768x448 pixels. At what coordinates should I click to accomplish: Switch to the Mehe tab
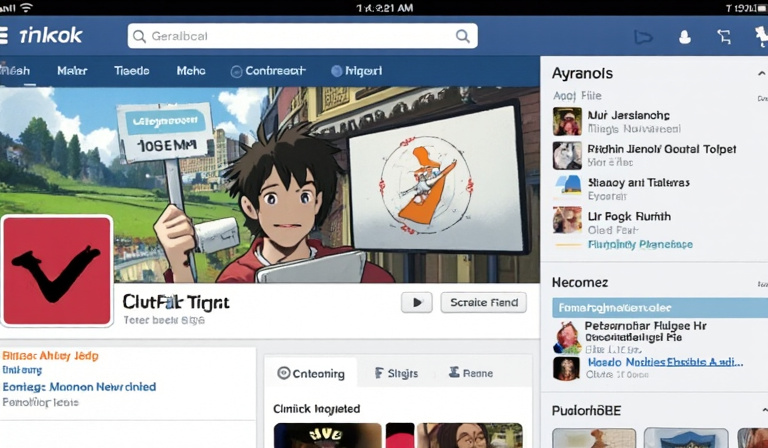[x=191, y=71]
